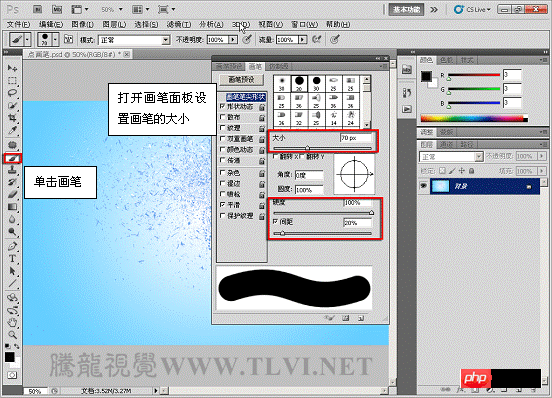Enable the Dual Brush checkbox
Viewport: 552px width, 398px height.
(222, 139)
